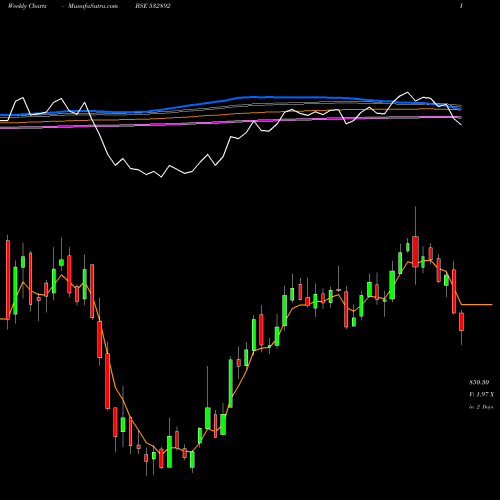Select the "BSE 532892" ticker text
500x500 pixels.
pos(153,6)
